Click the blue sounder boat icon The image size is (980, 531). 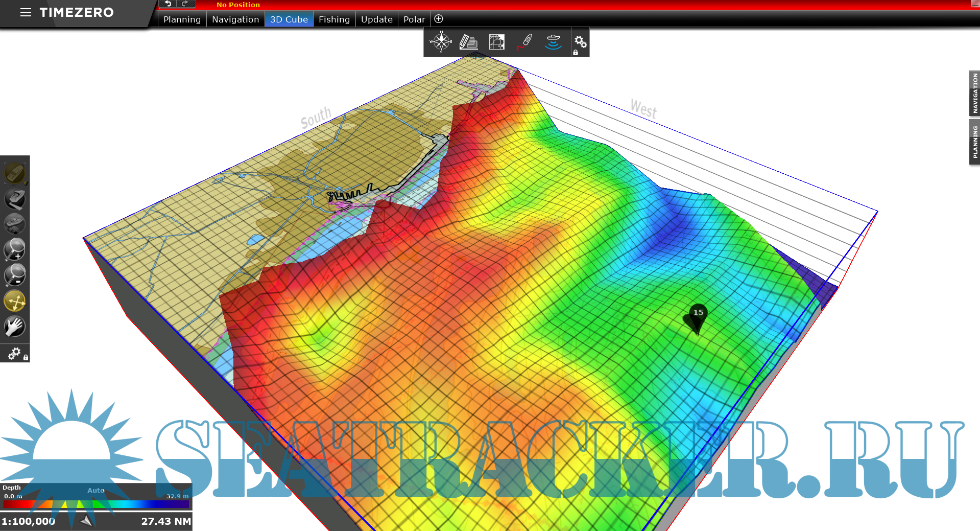click(x=553, y=42)
